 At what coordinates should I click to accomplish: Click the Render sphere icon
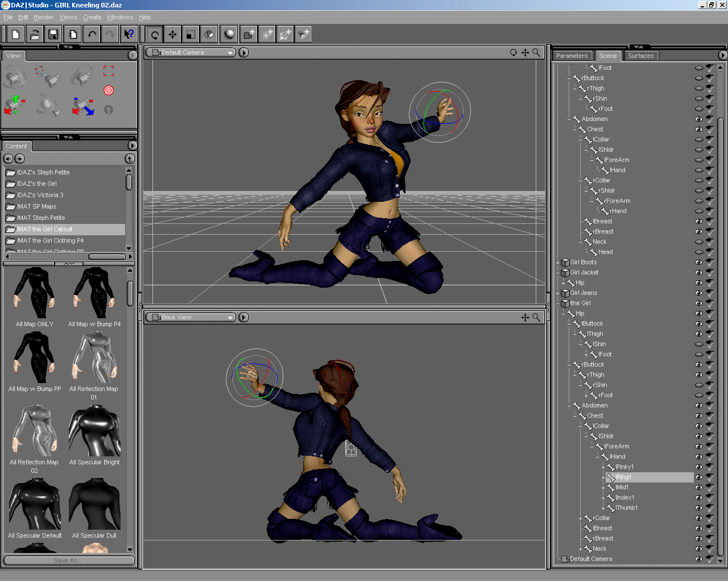tap(229, 35)
